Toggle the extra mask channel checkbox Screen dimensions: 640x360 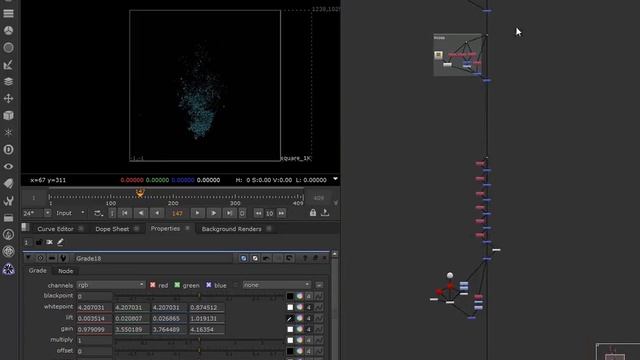pos(235,285)
